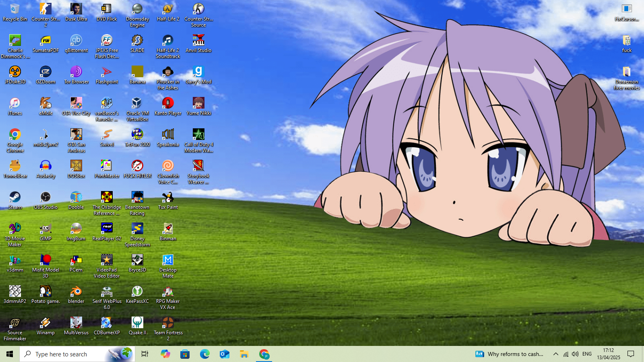Launch Microsoft Edge from the taskbar
The image size is (644, 362).
(x=204, y=354)
